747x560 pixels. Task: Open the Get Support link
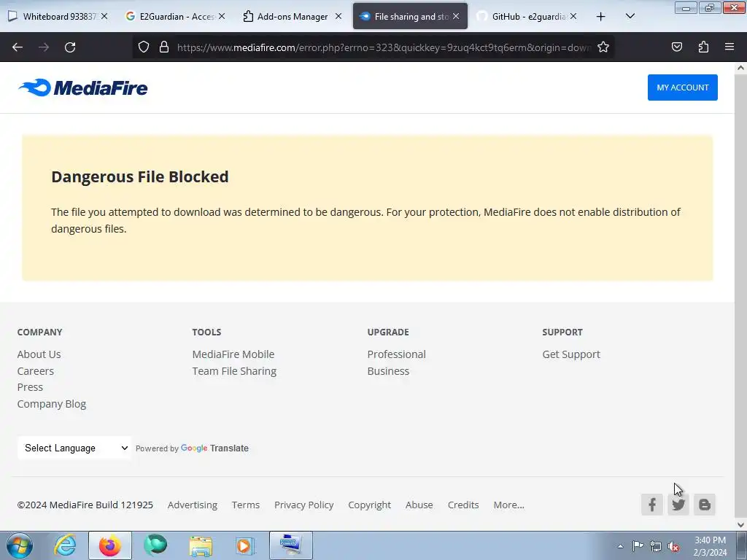(x=571, y=354)
